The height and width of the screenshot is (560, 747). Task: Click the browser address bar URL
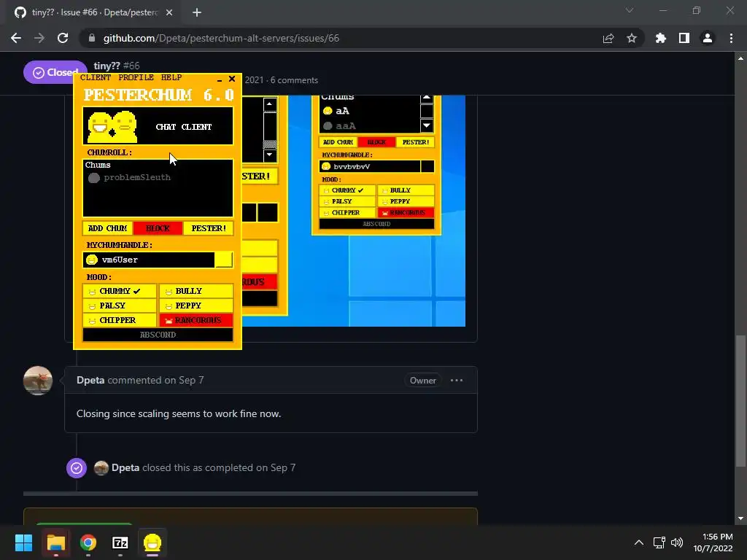[x=221, y=38]
